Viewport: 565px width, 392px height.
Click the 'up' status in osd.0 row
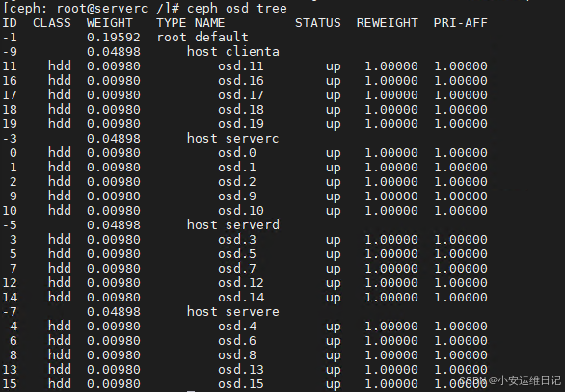click(333, 154)
